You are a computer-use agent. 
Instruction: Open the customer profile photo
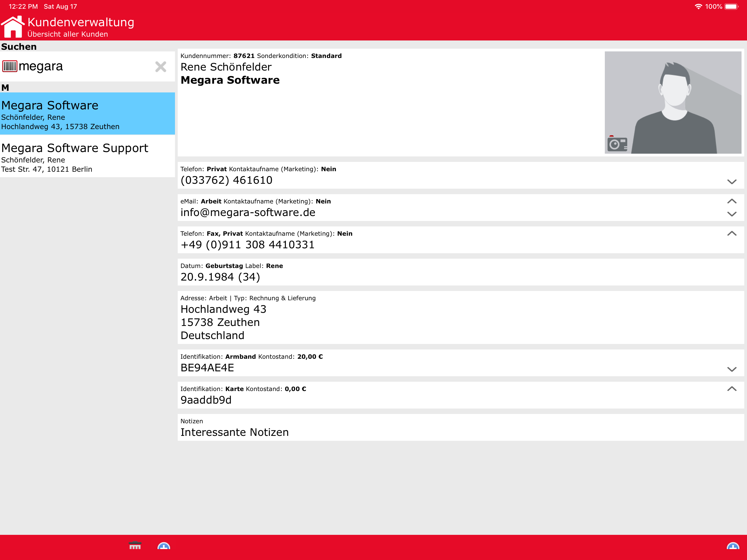[x=673, y=103]
